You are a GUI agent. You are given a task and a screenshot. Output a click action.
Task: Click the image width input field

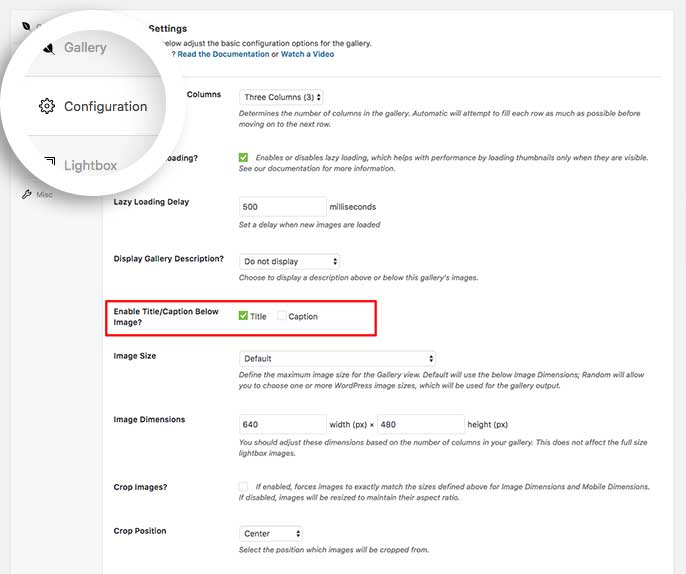point(283,424)
